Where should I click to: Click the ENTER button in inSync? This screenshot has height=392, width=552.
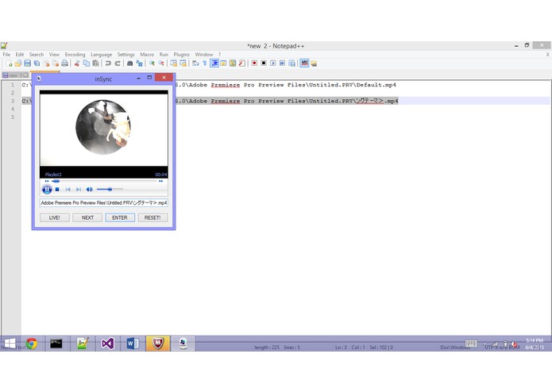(120, 217)
